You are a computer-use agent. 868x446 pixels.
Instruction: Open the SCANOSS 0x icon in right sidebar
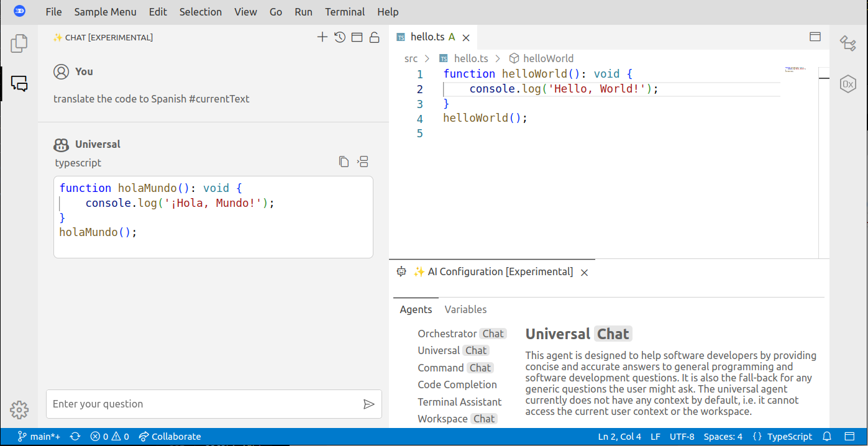click(x=848, y=84)
